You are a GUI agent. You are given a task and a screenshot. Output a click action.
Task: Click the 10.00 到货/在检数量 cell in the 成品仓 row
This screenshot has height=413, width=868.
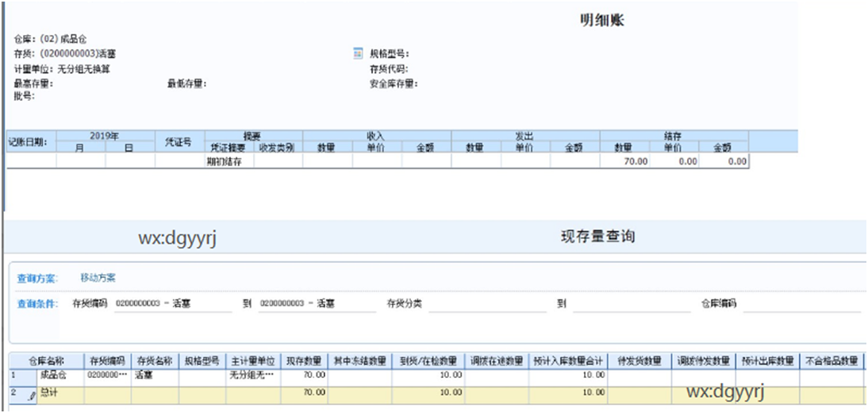[x=428, y=377]
